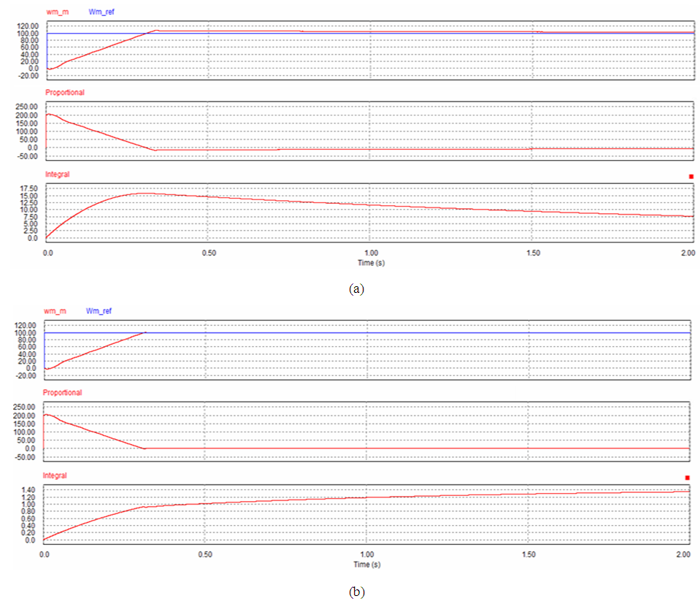Screen dimensions: 700x604
Task: Click the red square marker in plot (b)
Action: coord(687,478)
